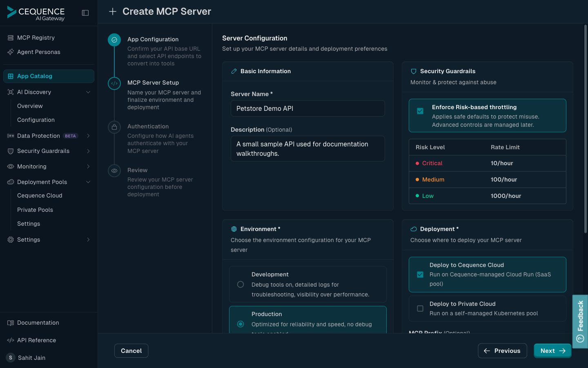Open the AI Discovery Overview page
The image size is (588, 368).
pos(30,106)
